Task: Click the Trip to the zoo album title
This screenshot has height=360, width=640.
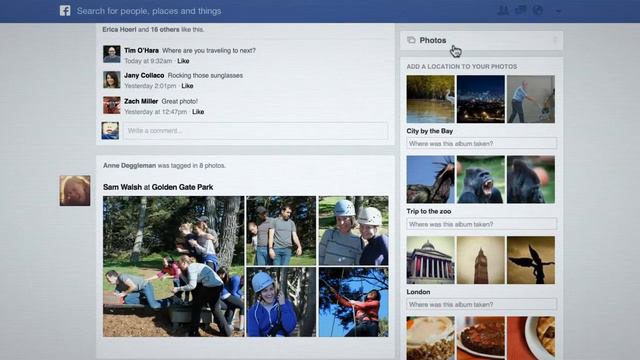Action: click(429, 211)
